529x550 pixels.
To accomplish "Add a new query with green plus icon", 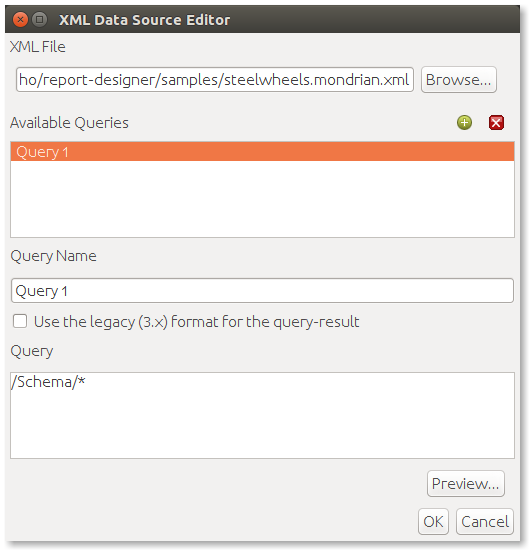I will pos(464,123).
